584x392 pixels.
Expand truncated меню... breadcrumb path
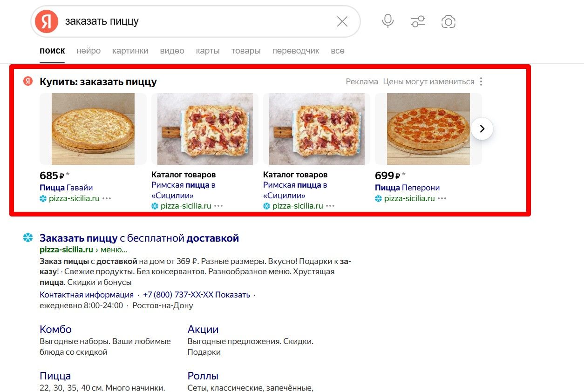coord(114,250)
